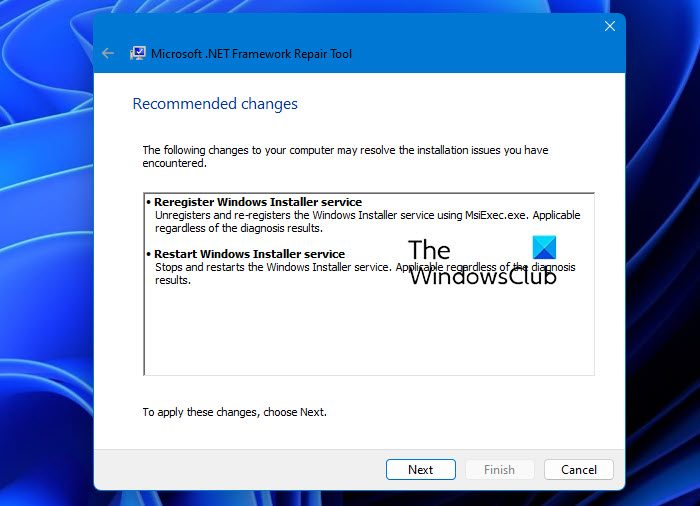Click the "Microsoft .NET Framework Repair Tool" title
The width and height of the screenshot is (700, 506).
(251, 54)
